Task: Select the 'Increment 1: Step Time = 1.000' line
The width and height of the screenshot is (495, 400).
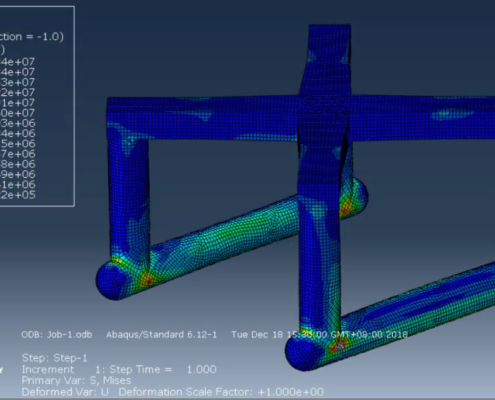Action: point(119,369)
